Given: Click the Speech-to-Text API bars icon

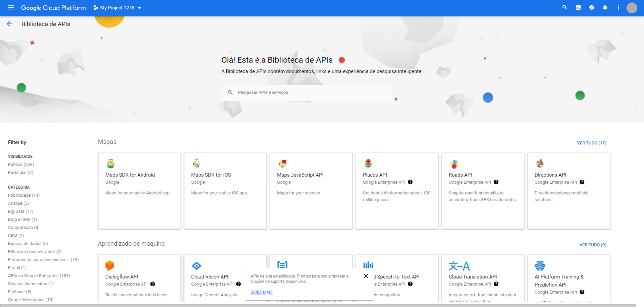Looking at the screenshot, I should click(368, 265).
